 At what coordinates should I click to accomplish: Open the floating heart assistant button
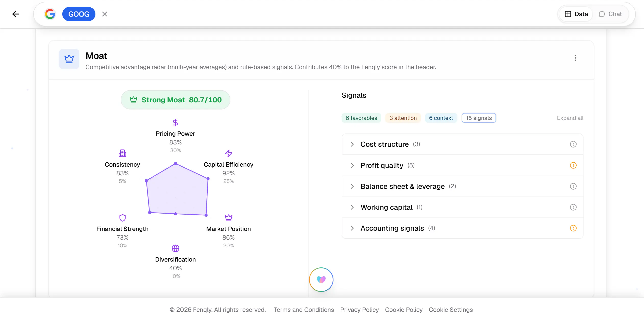321,280
